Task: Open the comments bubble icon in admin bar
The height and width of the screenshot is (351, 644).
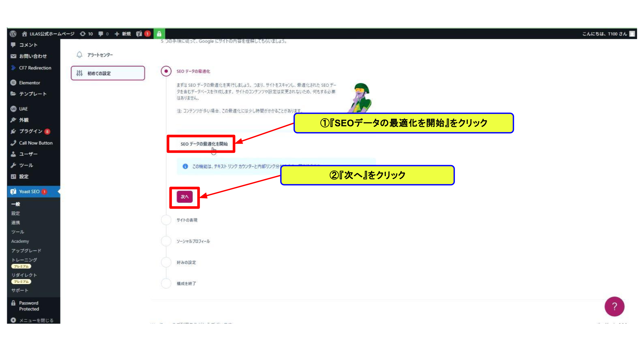Action: coord(101,34)
